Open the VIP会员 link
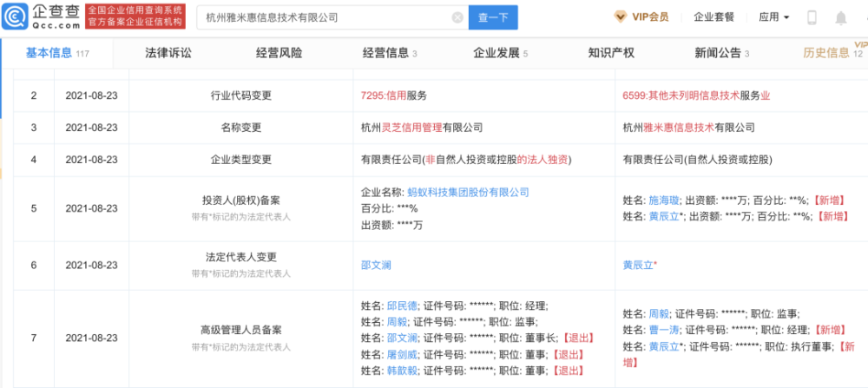Screen dimensions: 868x388 [650, 17]
